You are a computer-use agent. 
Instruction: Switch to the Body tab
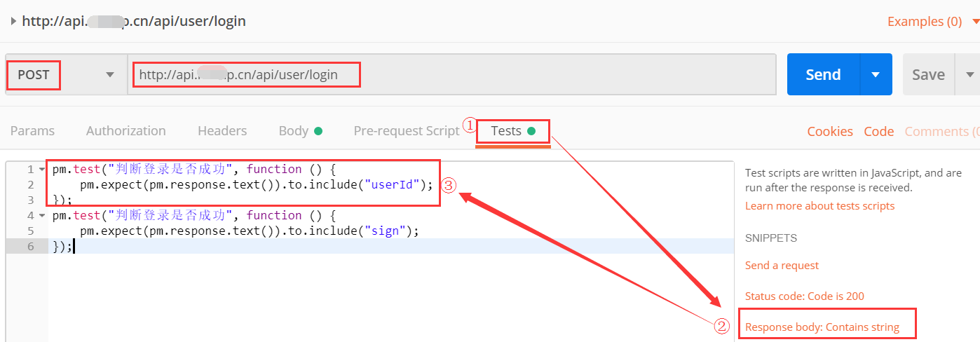click(x=294, y=131)
